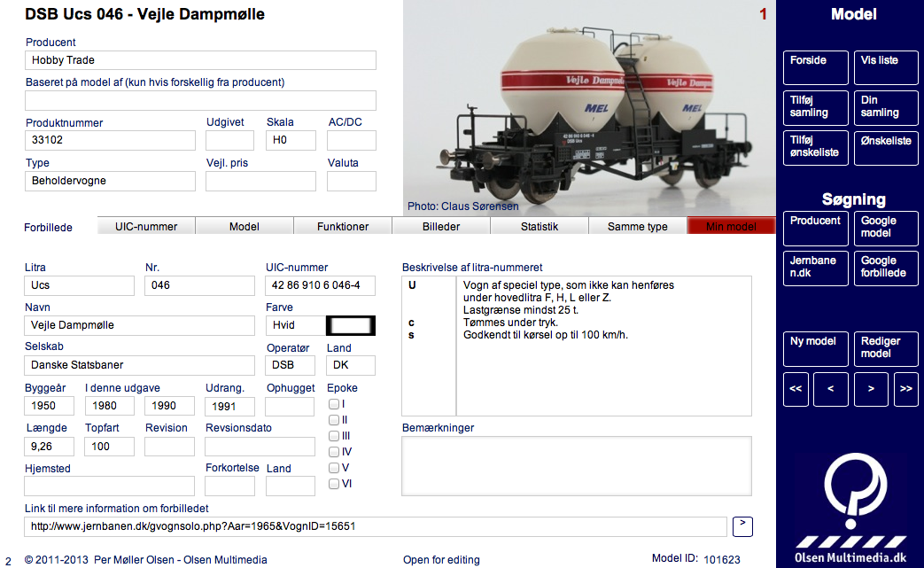Click the Hjemsted field
The image size is (924, 568).
click(110, 486)
